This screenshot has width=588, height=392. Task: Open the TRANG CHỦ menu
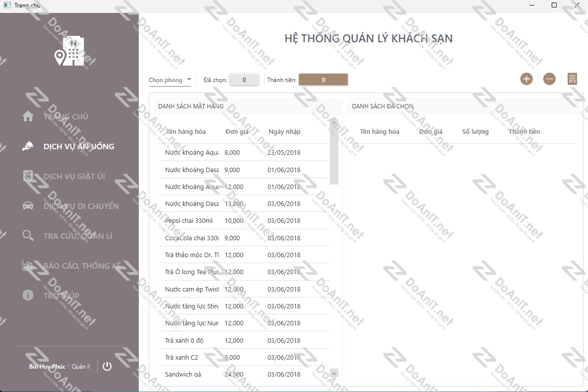coord(66,117)
